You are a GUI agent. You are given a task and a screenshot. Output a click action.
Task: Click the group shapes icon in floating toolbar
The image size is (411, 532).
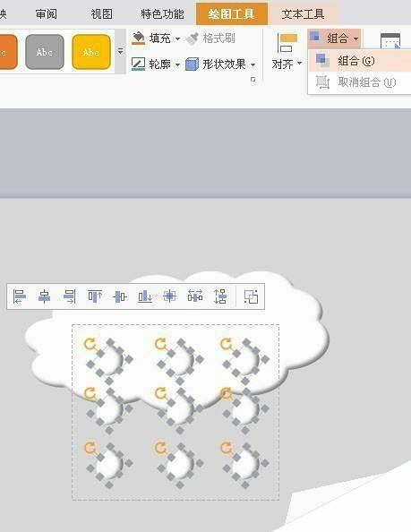point(251,296)
